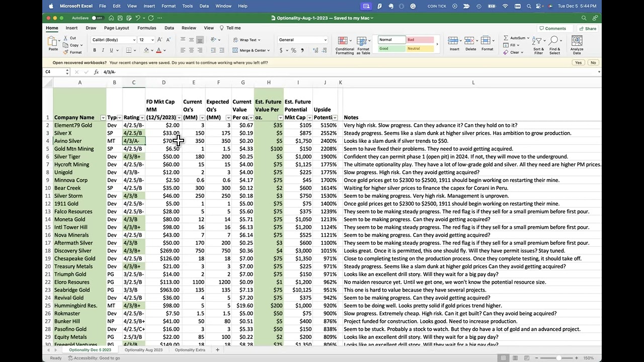The width and height of the screenshot is (644, 362).
Task: Open the font name dropdown
Action: (134, 40)
